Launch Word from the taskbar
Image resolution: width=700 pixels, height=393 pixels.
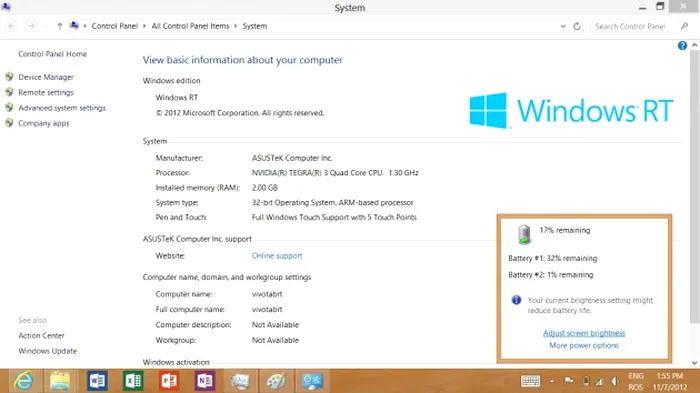pos(97,381)
